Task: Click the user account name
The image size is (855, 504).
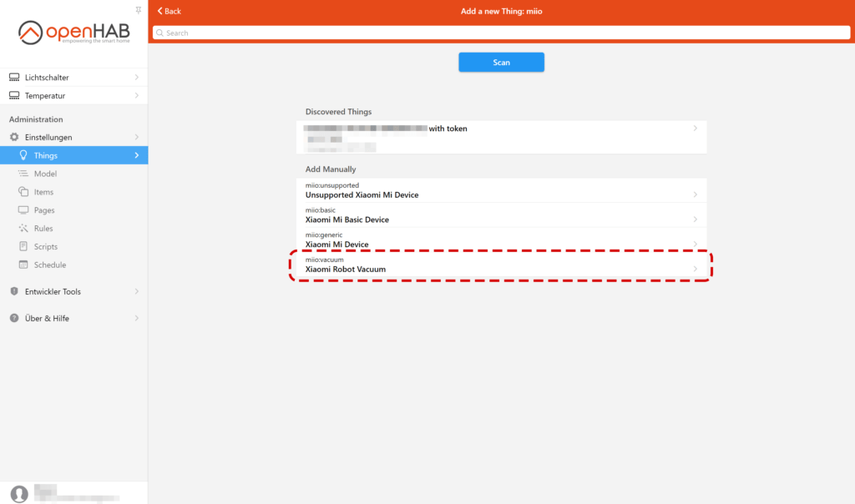Action: click(76, 494)
